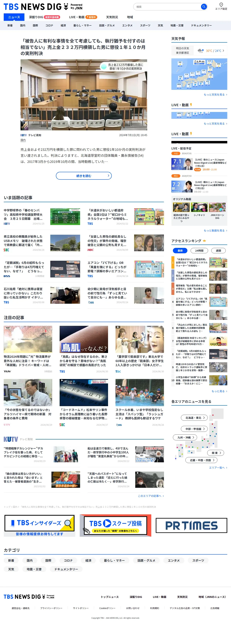Open the TBSスクープ投稿 banner

pos(115,526)
